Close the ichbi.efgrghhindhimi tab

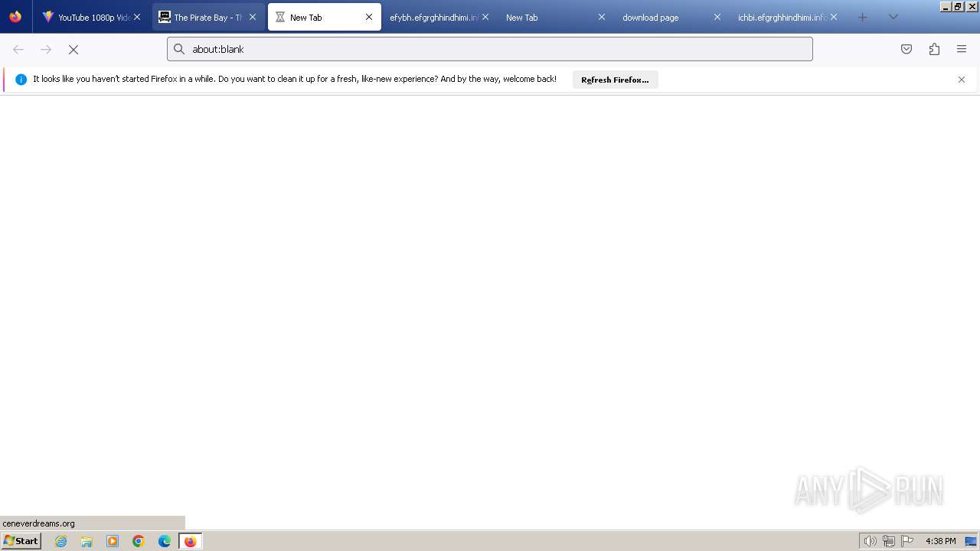tap(834, 17)
